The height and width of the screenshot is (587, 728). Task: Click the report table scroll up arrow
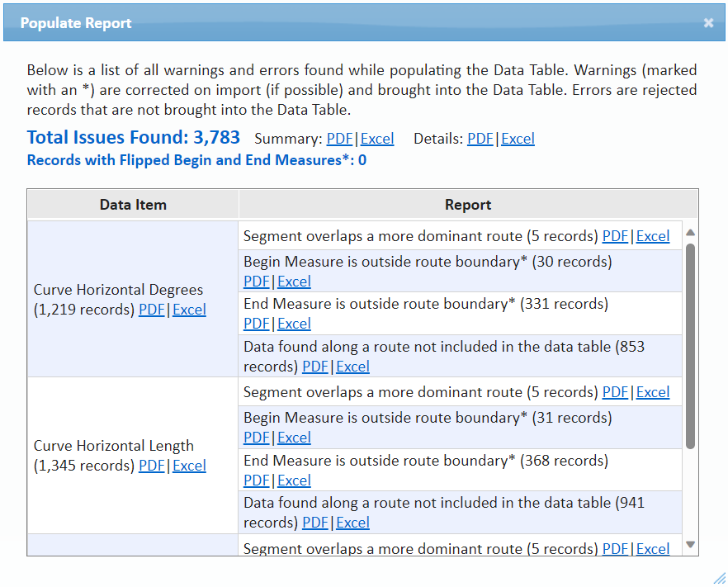pos(690,232)
